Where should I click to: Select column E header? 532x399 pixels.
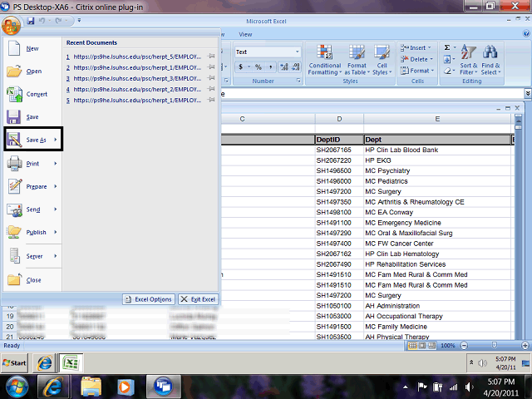click(437, 119)
